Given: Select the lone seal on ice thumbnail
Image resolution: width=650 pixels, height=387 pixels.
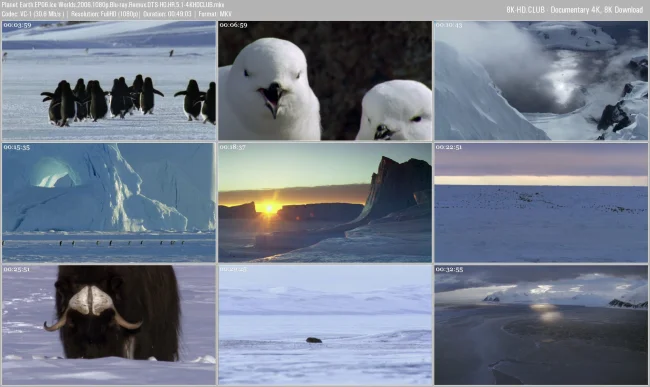Looking at the screenshot, I should click(325, 325).
